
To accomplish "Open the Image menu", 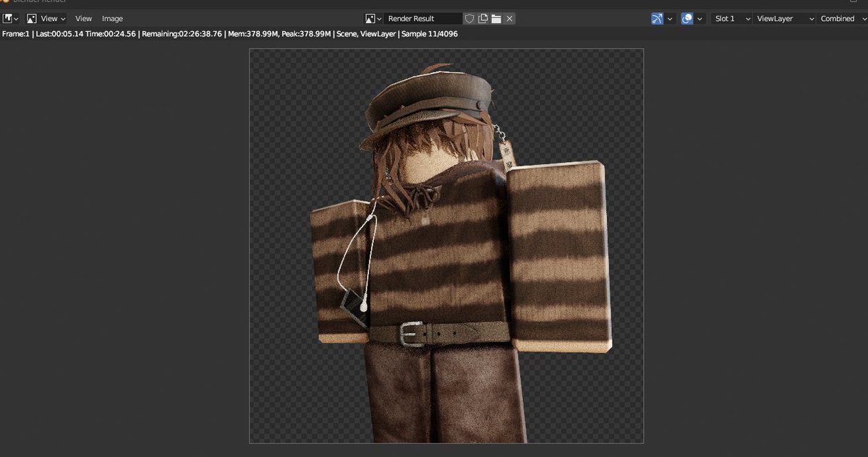I will [x=112, y=19].
